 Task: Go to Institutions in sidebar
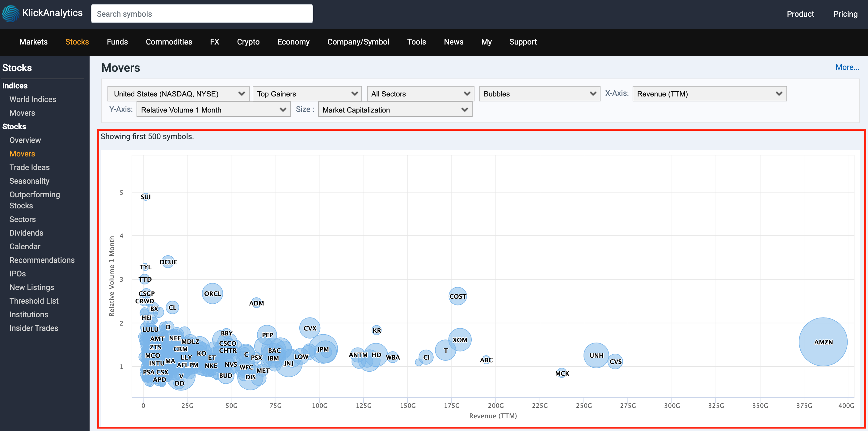[x=29, y=314]
